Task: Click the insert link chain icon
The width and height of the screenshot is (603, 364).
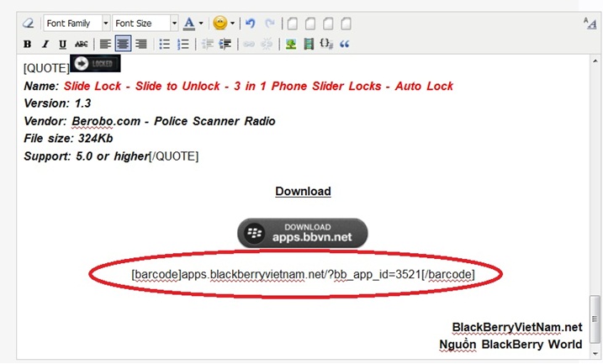Action: 249,45
